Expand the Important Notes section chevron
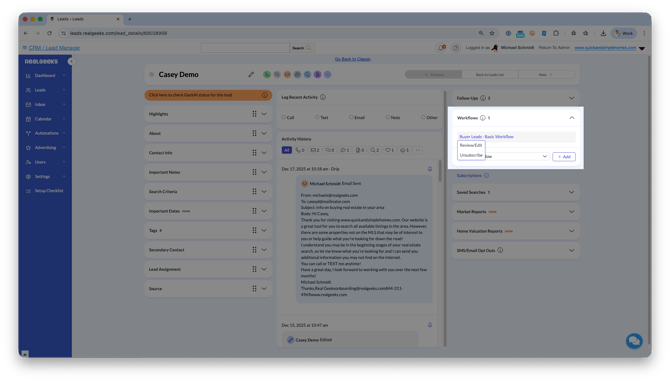Viewport: 670px width, 382px height. point(264,172)
